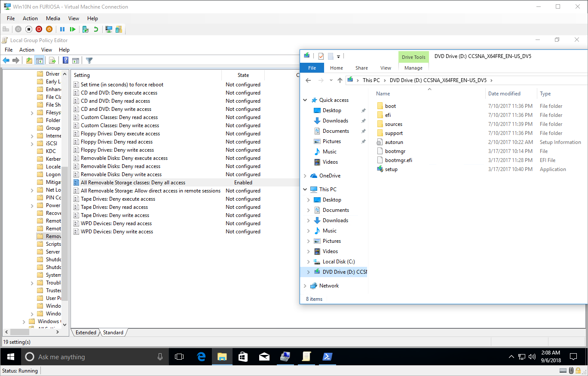588x376 pixels.
Task: Click This PC in the address breadcrumb
Action: (371, 80)
